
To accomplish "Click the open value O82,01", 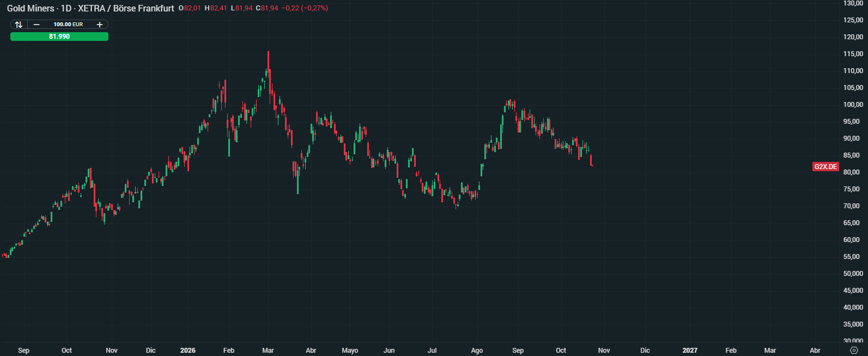I will (190, 8).
